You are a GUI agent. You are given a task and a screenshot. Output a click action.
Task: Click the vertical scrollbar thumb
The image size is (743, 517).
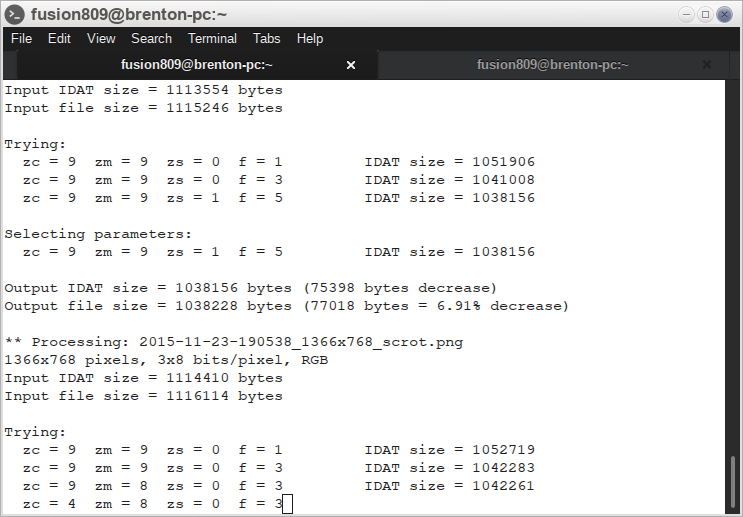pyautogui.click(x=733, y=483)
